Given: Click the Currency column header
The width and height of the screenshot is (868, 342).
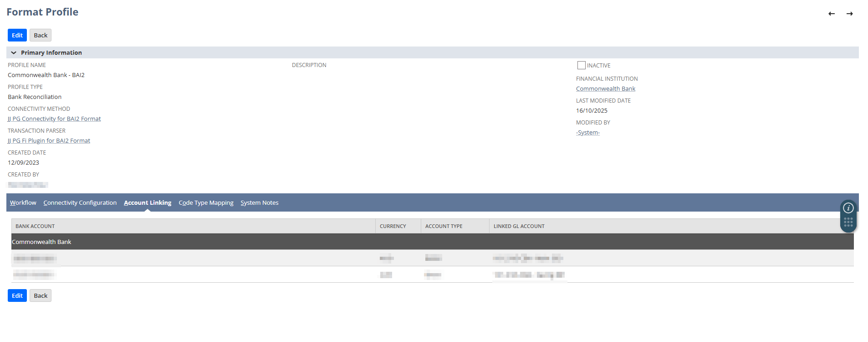Looking at the screenshot, I should (398, 226).
